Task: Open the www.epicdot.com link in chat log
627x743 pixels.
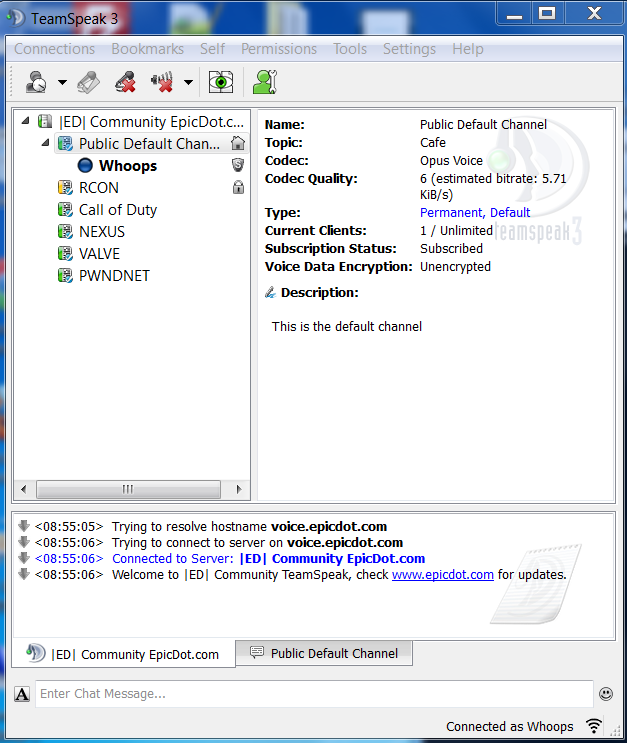Action: point(443,575)
